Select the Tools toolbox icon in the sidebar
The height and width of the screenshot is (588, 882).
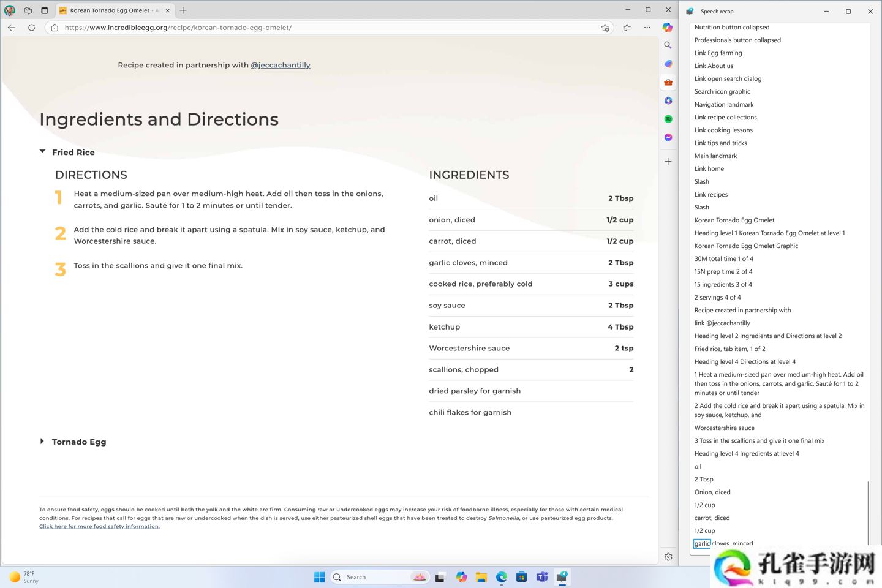668,82
